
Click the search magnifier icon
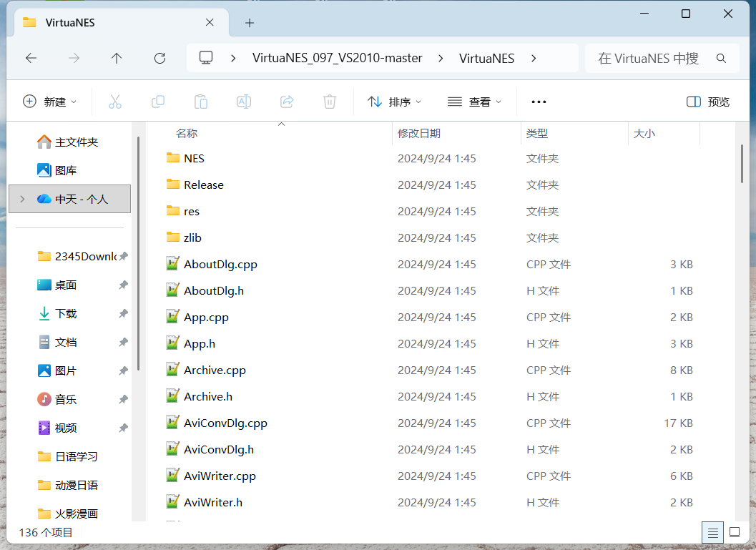click(x=721, y=59)
